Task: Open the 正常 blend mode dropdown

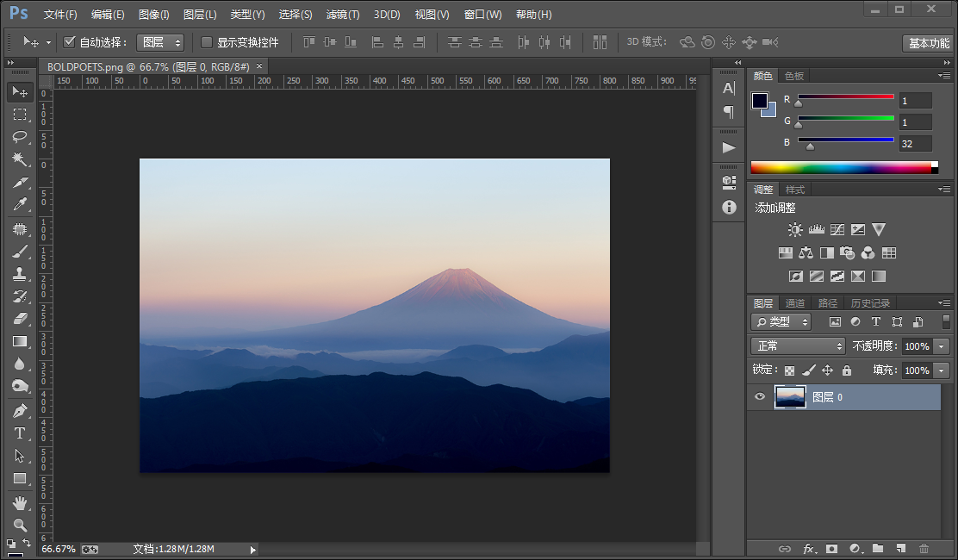Action: (x=798, y=346)
